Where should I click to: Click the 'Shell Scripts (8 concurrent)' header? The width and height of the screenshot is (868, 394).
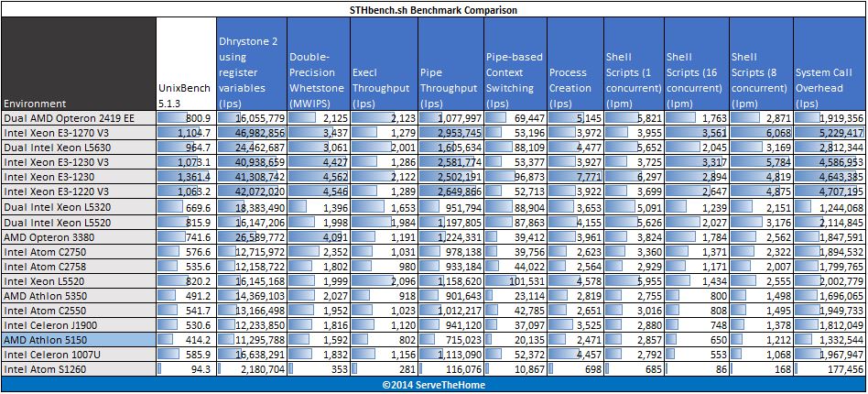coord(761,63)
